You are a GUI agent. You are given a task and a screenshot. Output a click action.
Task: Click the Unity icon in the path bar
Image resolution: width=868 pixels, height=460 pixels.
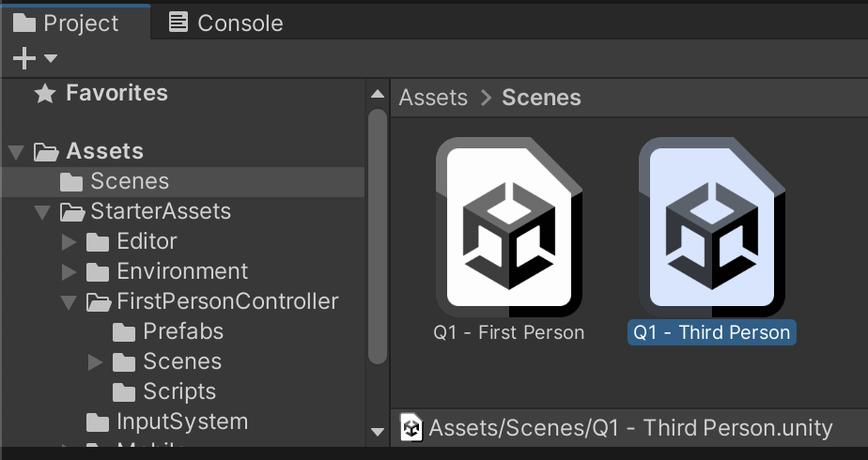[x=411, y=428]
